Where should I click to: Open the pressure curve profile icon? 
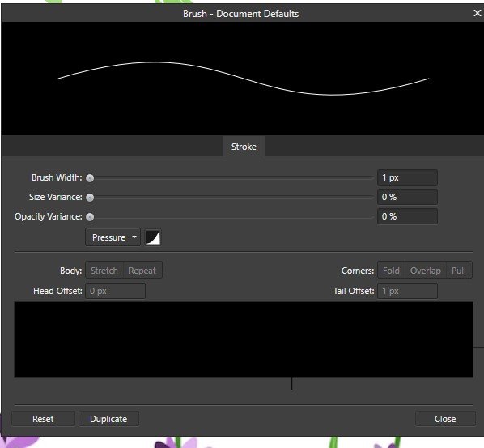pyautogui.click(x=153, y=237)
